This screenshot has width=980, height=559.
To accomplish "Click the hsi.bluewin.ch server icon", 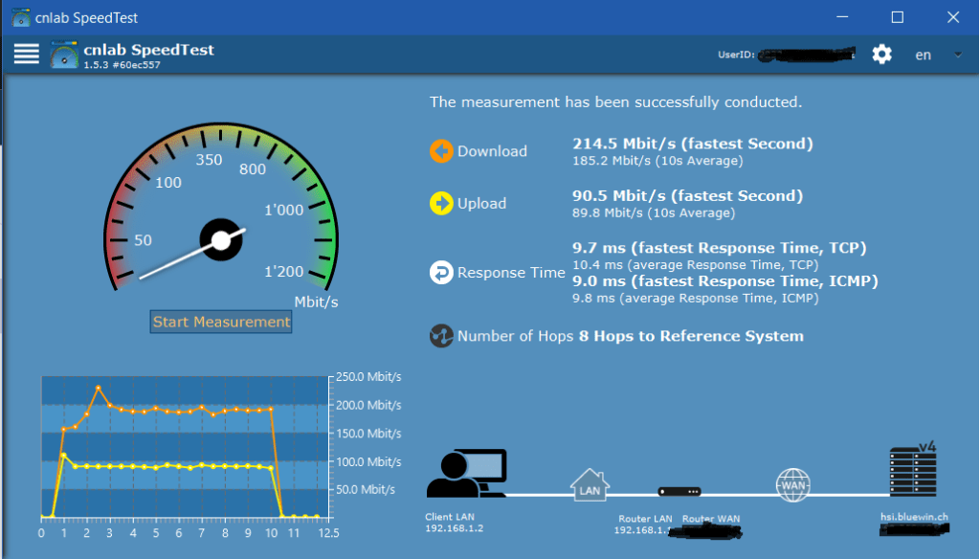I will (912, 474).
